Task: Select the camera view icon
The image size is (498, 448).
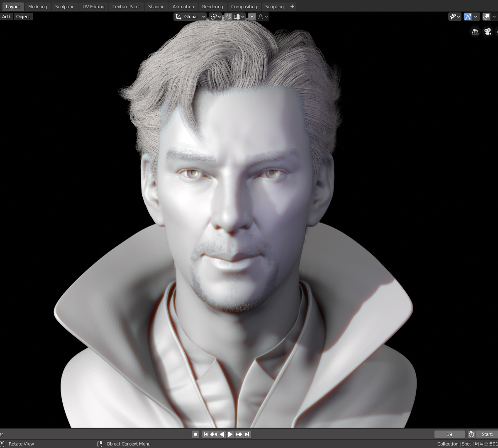Action: pos(487,32)
